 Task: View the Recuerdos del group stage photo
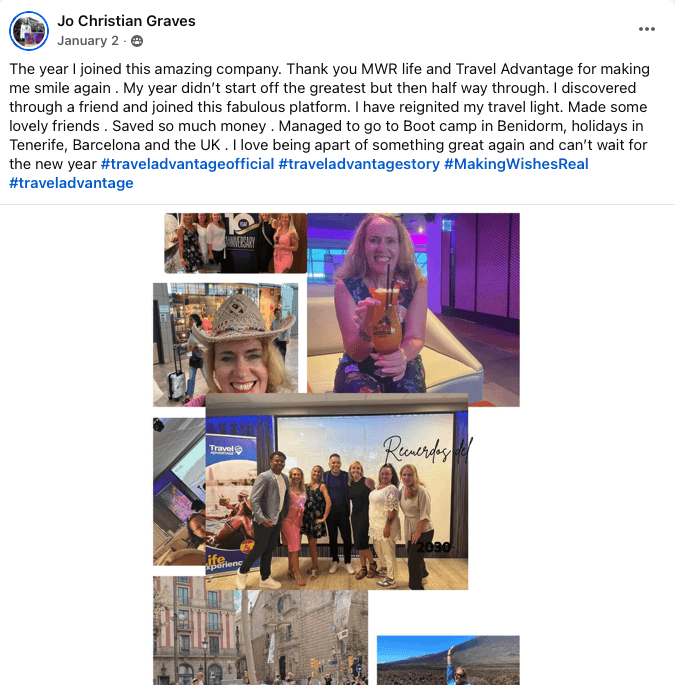point(336,491)
